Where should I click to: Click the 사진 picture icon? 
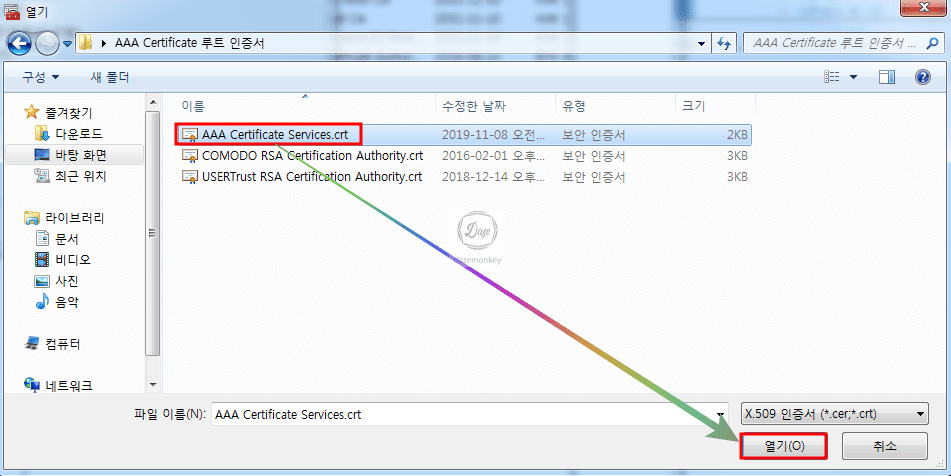tap(42, 281)
